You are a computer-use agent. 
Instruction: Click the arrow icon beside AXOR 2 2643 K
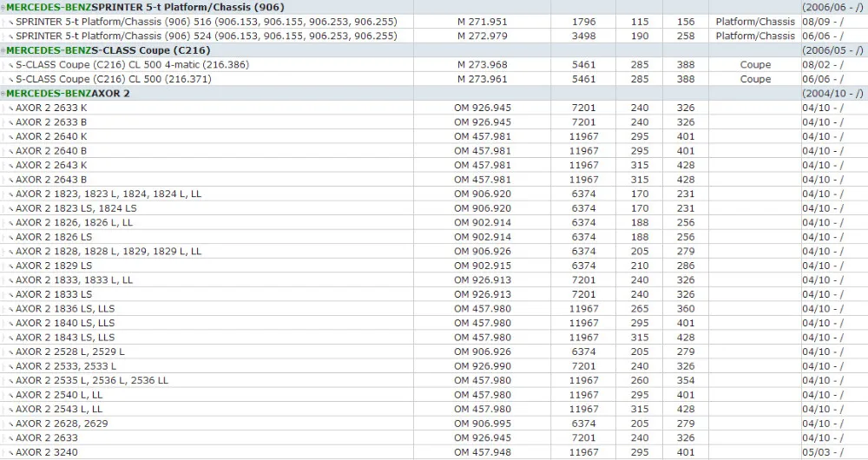coord(10,166)
